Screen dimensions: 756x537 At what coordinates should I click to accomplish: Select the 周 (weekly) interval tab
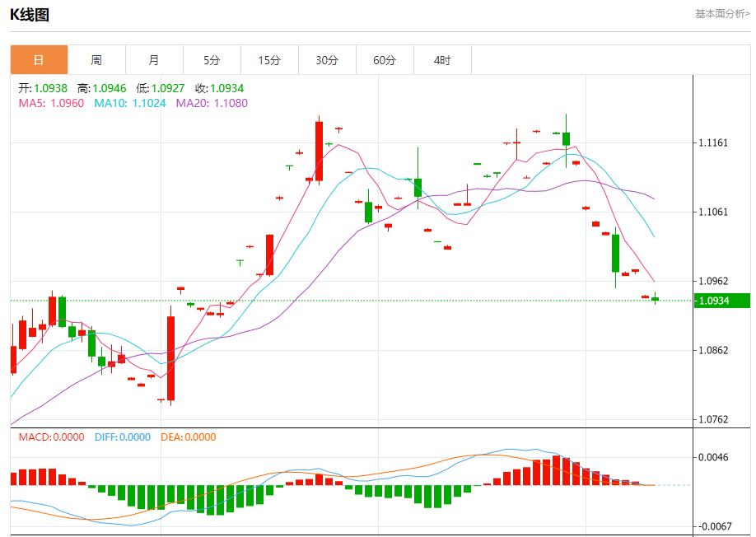coord(96,59)
